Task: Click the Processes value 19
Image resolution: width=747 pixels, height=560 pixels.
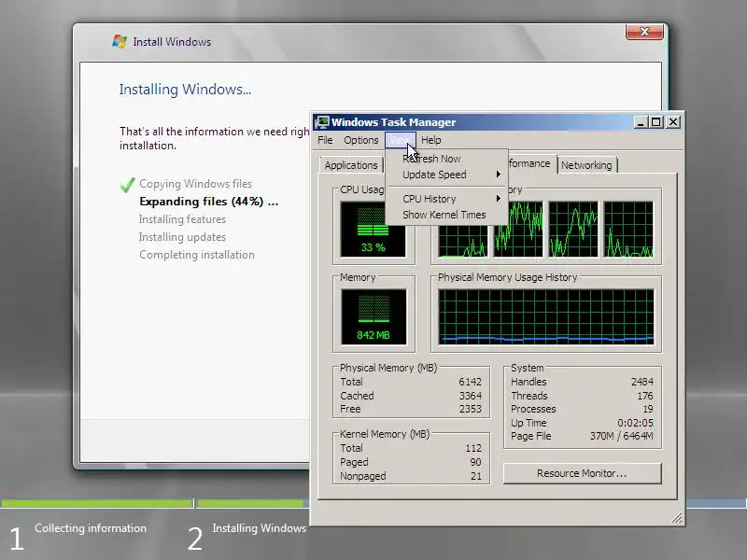Action: tap(648, 409)
